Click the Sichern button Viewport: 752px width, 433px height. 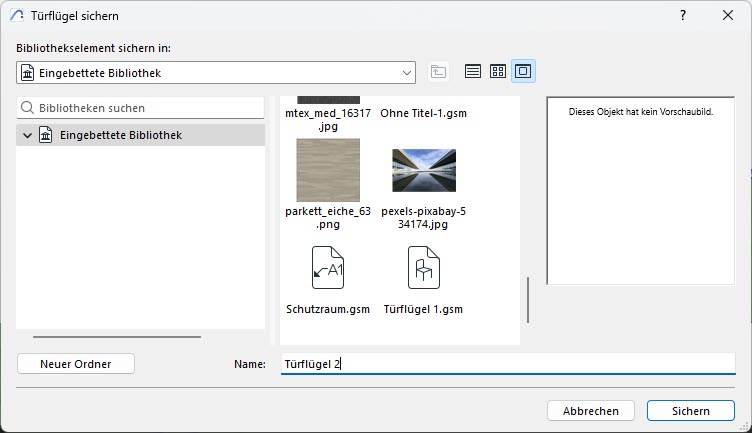[691, 411]
